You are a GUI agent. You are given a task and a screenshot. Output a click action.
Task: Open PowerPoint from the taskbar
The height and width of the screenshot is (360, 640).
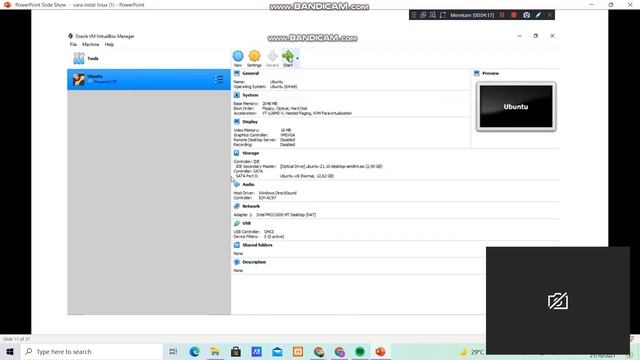point(380,351)
